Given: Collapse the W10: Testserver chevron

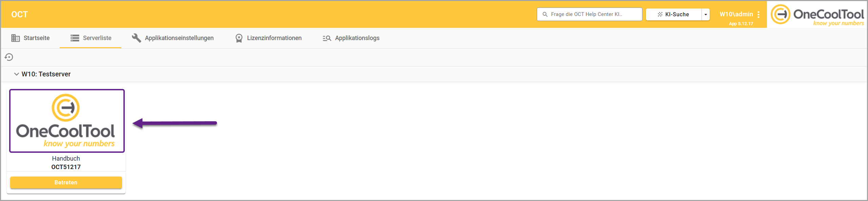Looking at the screenshot, I should pyautogui.click(x=16, y=74).
